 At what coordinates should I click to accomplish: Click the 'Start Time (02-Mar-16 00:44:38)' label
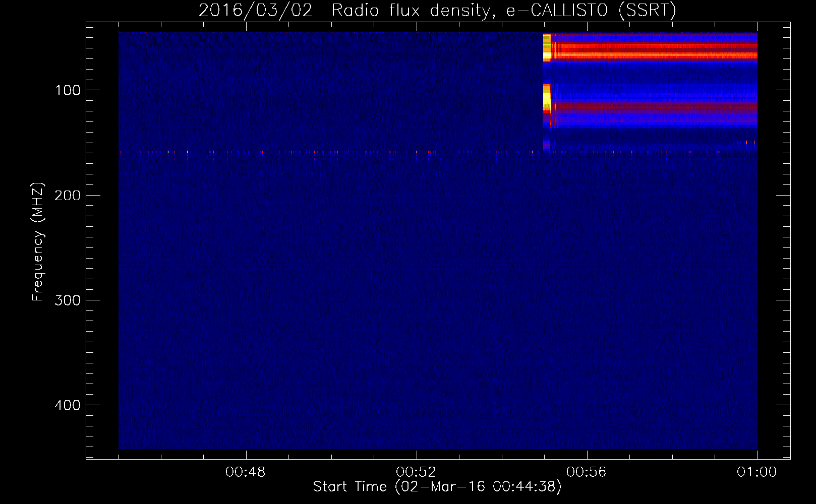pos(437,487)
